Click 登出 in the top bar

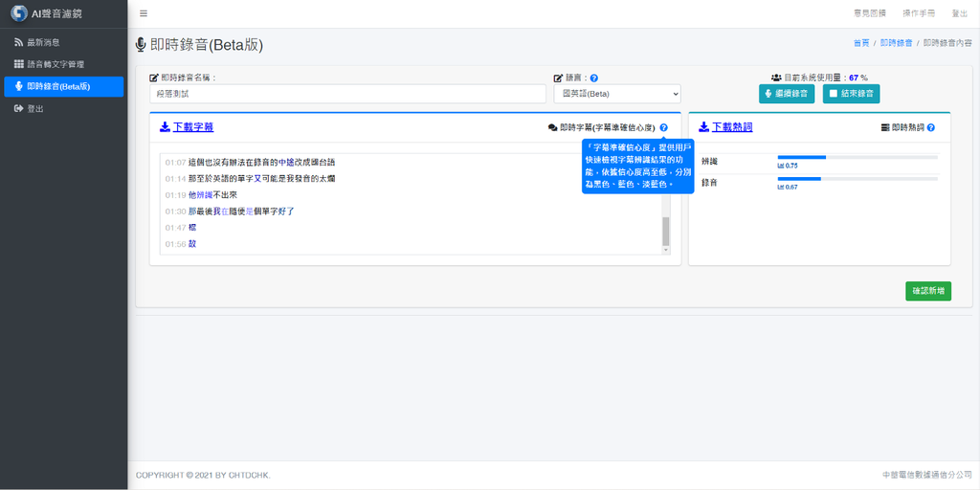[960, 13]
